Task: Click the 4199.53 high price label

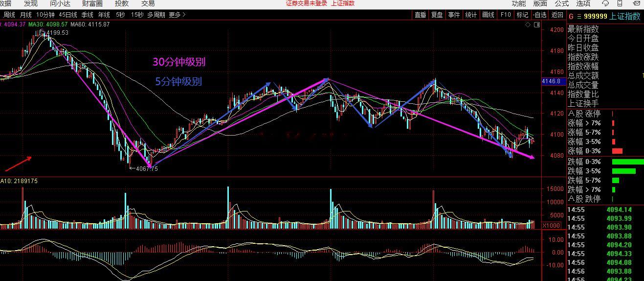Action: 58,33
